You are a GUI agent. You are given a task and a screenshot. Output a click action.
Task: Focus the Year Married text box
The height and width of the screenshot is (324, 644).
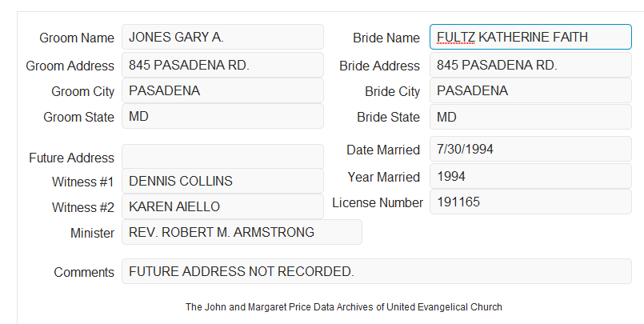point(530,177)
